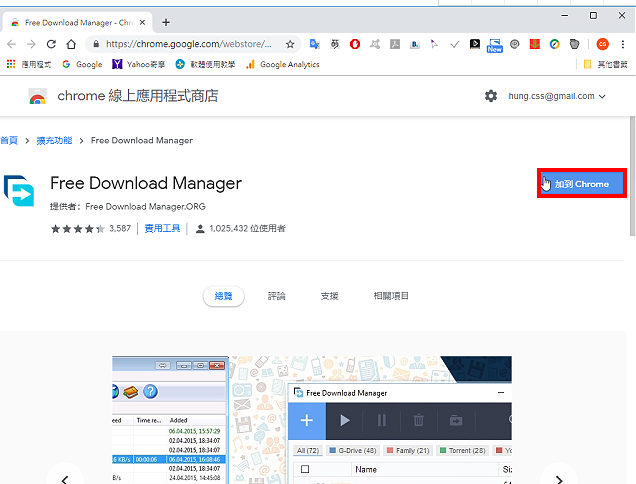Image resolution: width=636 pixels, height=484 pixels.
Task: Click the red Opera-style extension icon
Action: [355, 44]
